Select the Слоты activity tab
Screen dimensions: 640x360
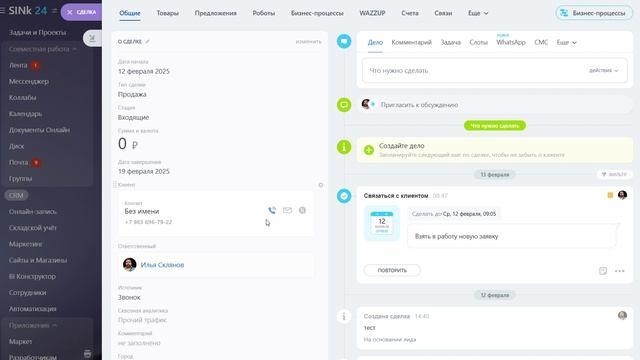click(x=478, y=42)
